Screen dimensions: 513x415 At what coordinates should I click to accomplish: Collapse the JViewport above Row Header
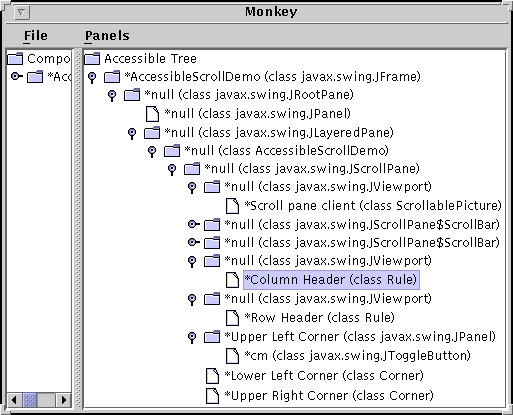[x=192, y=299]
